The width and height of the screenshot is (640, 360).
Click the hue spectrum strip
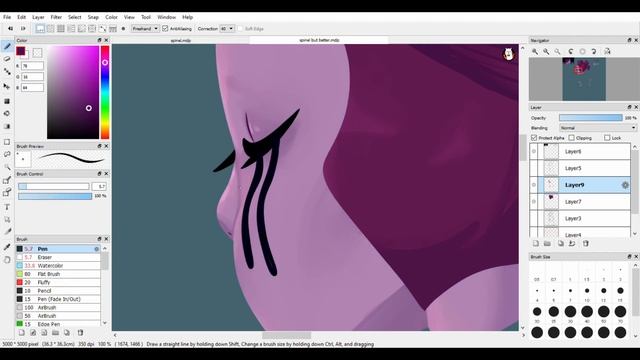point(105,92)
